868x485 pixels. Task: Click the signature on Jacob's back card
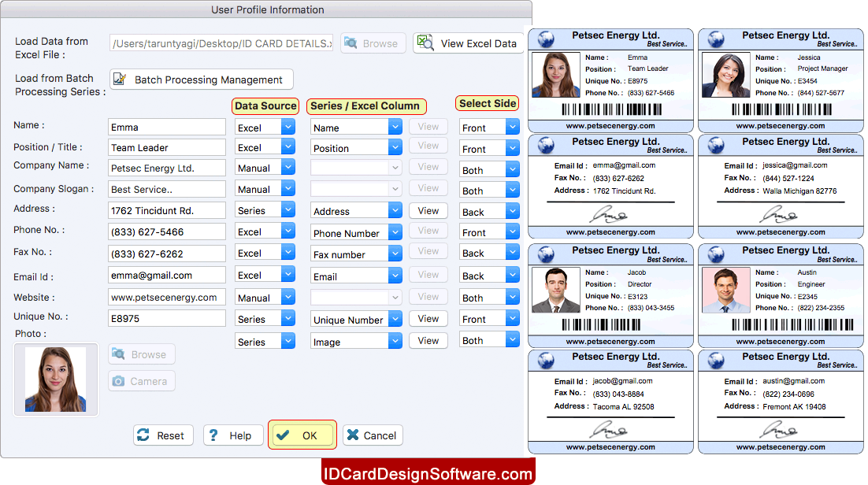click(x=609, y=429)
